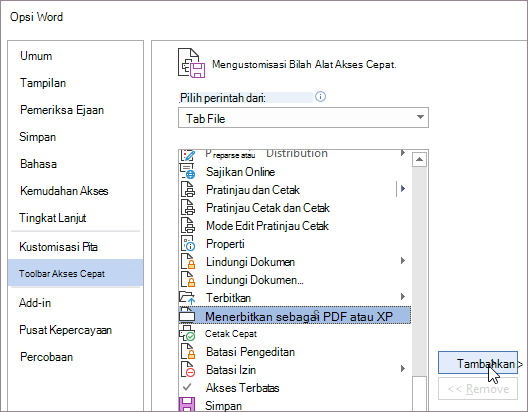Click the purple Simpan floppy disk icon
528x412 pixels.
tap(187, 404)
